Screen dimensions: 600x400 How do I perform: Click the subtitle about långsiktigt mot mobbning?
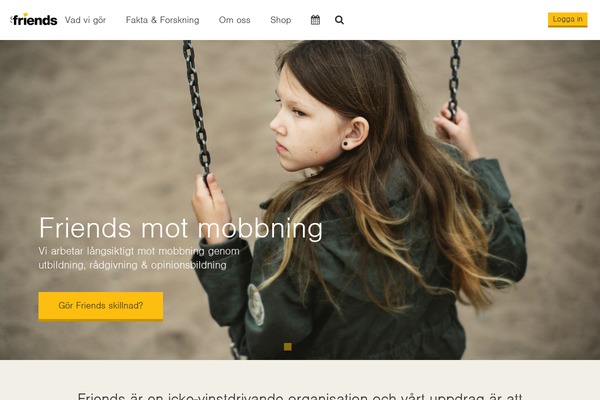pos(139,258)
